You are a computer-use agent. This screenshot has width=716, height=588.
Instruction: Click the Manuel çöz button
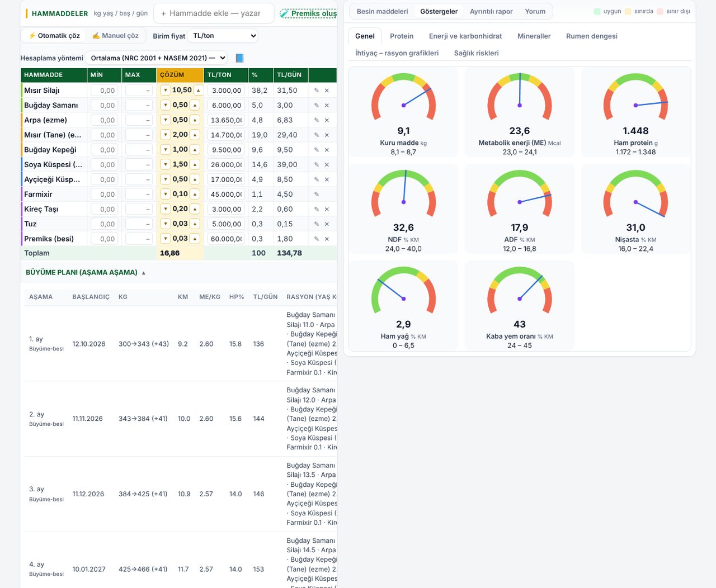(116, 36)
